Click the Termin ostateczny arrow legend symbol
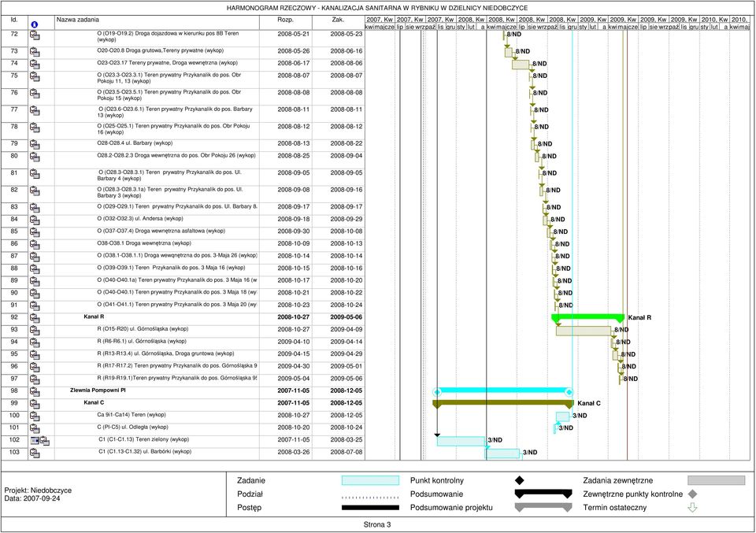 click(x=692, y=508)
